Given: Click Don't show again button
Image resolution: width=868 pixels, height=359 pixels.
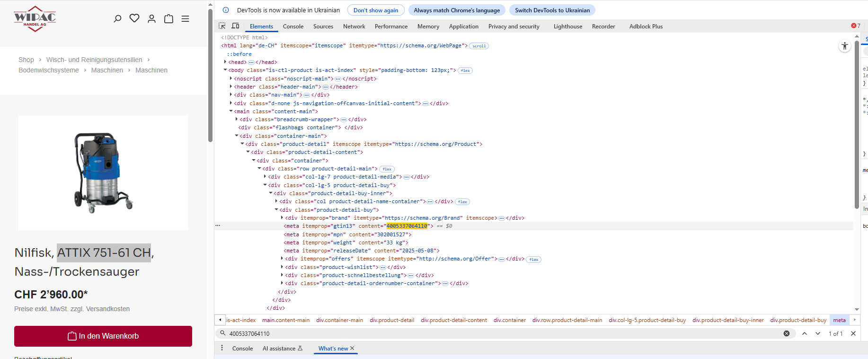Looking at the screenshot, I should click(376, 10).
